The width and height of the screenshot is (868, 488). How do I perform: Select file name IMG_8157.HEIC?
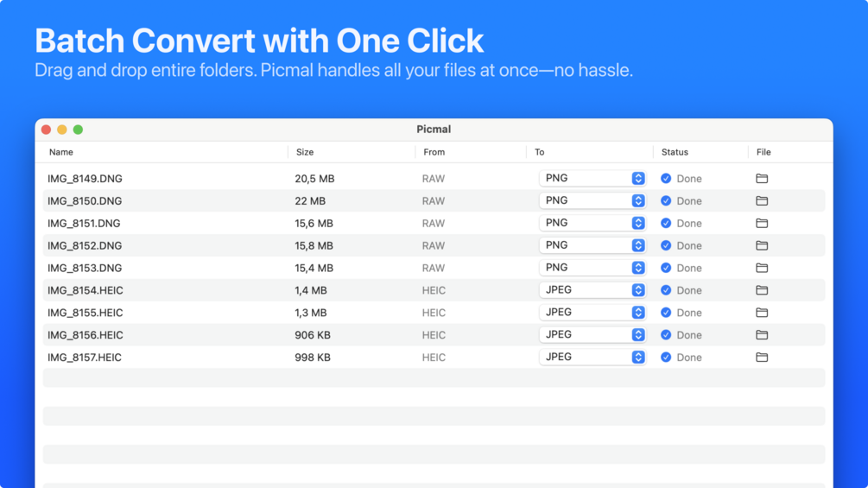click(x=85, y=358)
